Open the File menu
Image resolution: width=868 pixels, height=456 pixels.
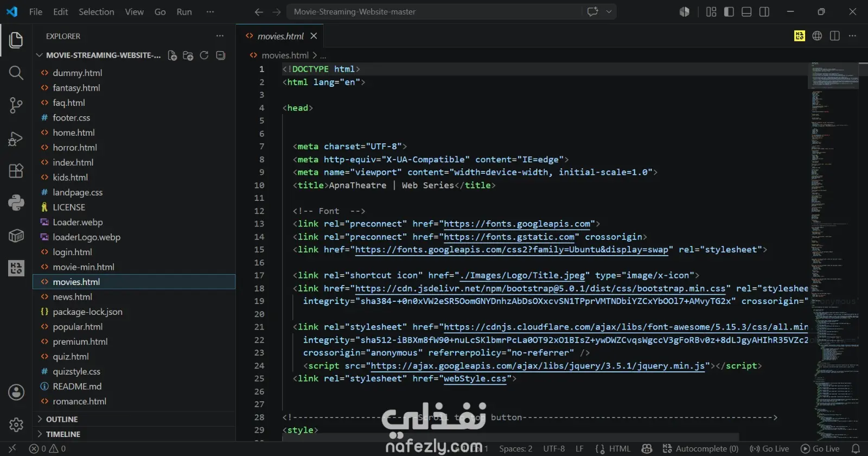[36, 12]
